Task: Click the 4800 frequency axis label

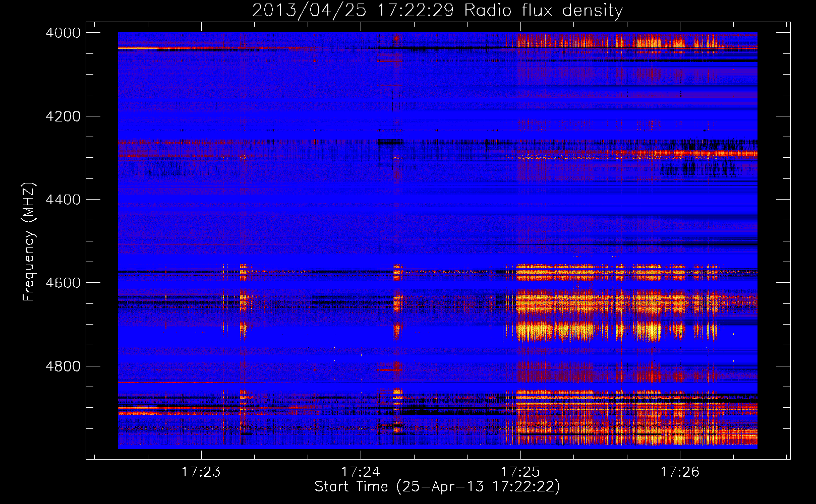Action: pyautogui.click(x=63, y=366)
